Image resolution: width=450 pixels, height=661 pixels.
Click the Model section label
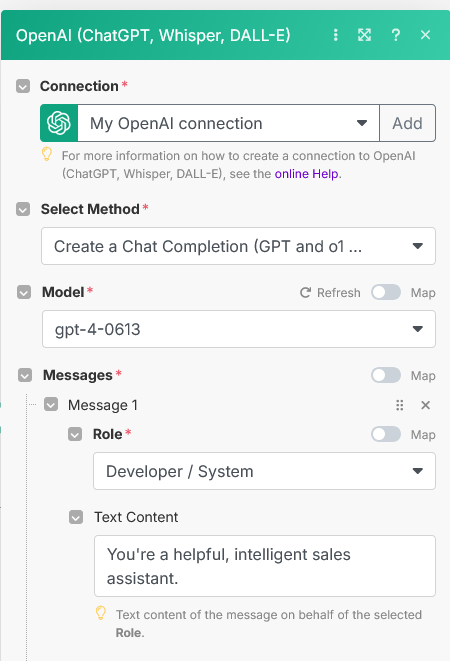[63, 292]
